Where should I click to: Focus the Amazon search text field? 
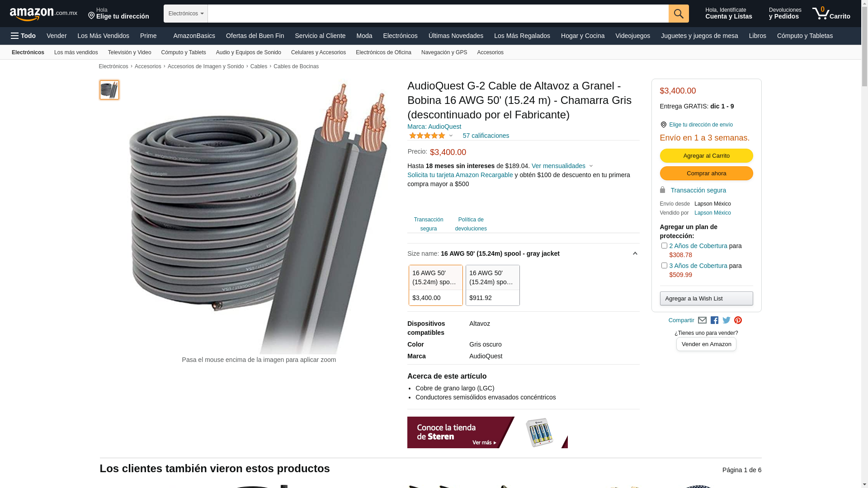tap(438, 14)
